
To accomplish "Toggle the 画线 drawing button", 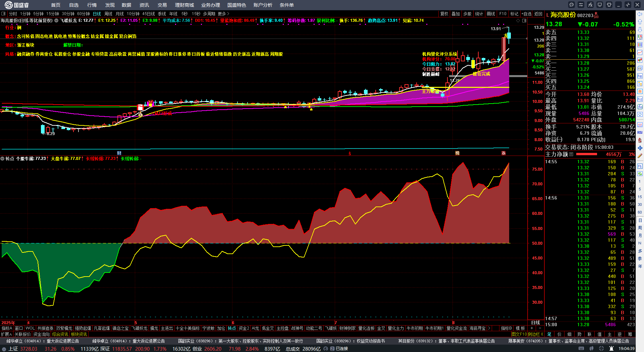I will pyautogui.click(x=491, y=14).
